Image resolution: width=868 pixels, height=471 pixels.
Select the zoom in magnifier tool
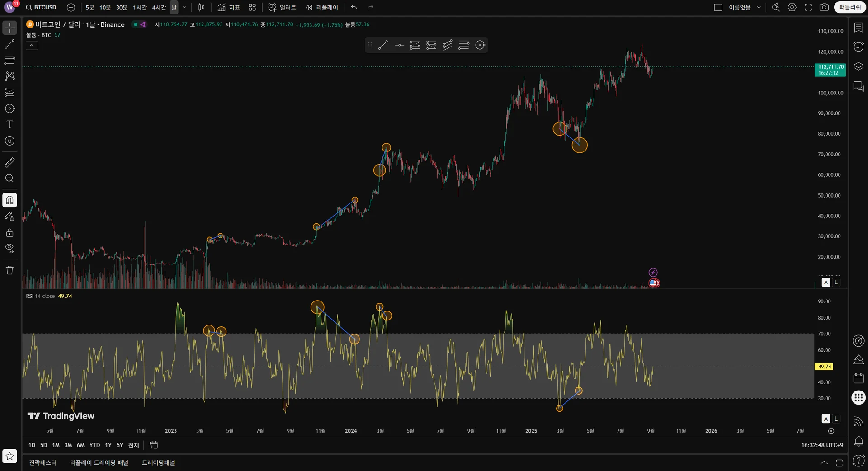9,179
